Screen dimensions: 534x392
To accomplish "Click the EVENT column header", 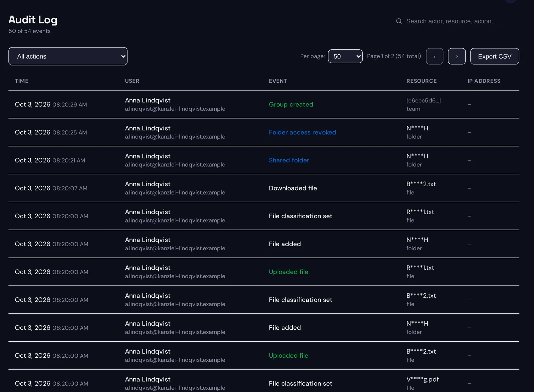I will [278, 81].
